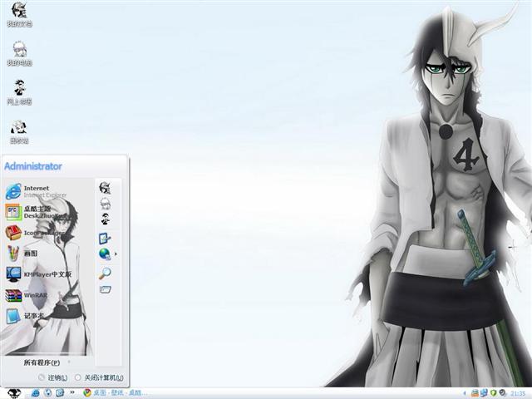Open the fourth desktop icon 回收站
Viewport: 532px width, 399px height.
19,131
